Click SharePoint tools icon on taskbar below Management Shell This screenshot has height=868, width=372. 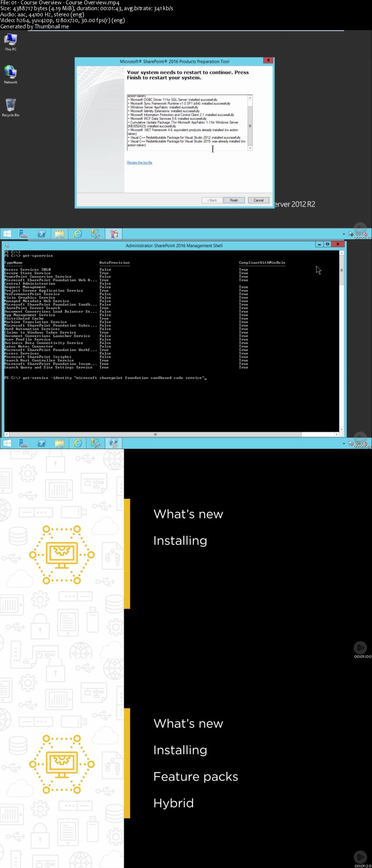[96, 443]
